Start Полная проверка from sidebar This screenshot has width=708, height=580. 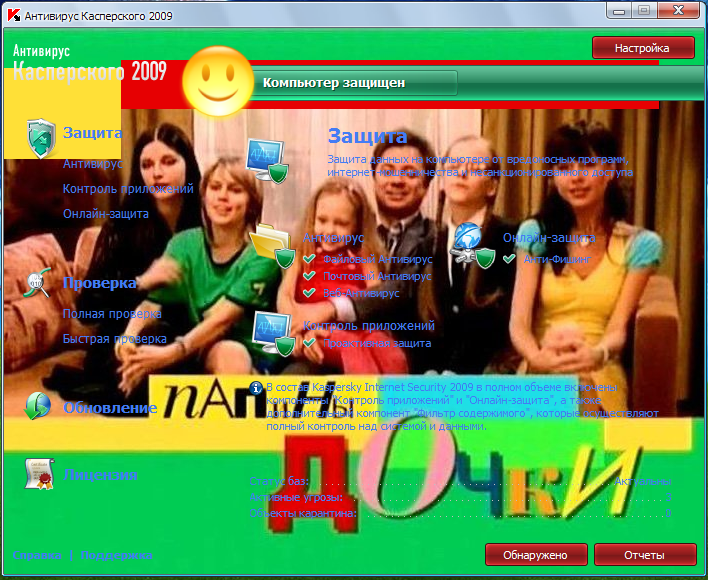point(112,314)
